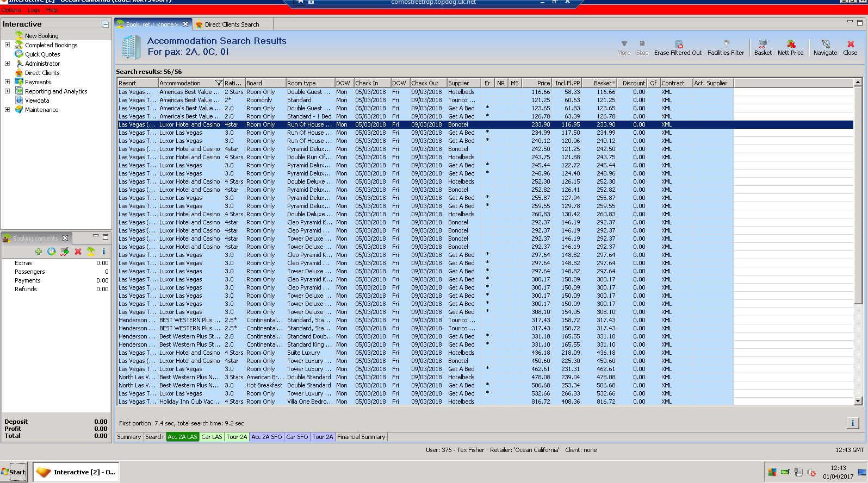Sort results by the Discount column header
Screen dimensions: 868x483
tap(633, 83)
